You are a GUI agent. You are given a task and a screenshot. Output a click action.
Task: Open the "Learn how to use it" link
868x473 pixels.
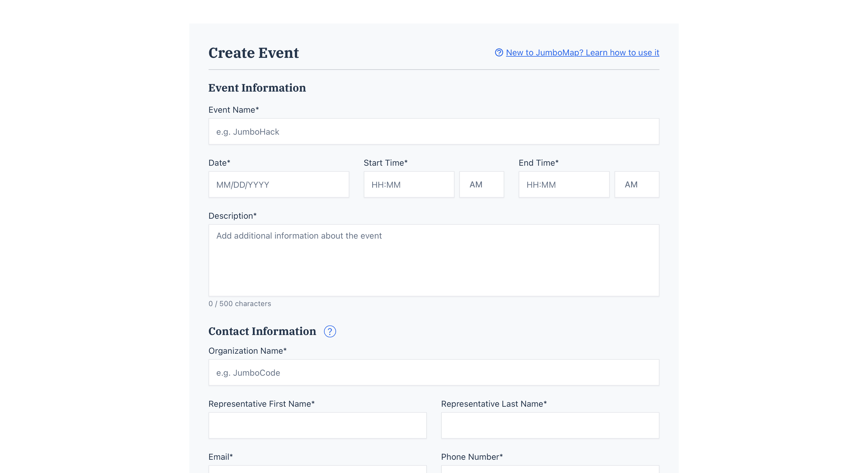click(582, 52)
